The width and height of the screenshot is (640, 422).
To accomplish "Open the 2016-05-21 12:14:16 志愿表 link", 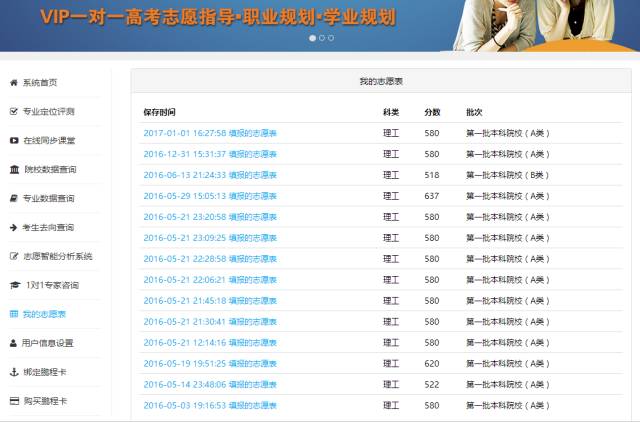I will click(x=210, y=343).
